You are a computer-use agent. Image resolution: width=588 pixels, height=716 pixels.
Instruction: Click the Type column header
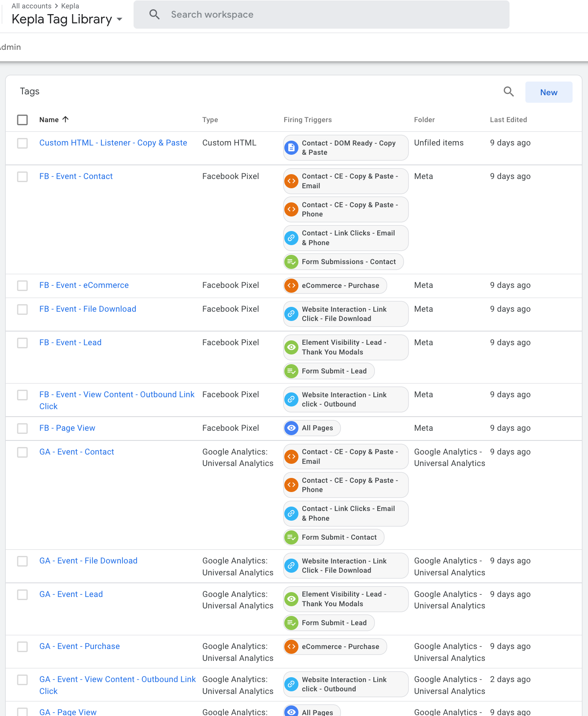point(210,120)
